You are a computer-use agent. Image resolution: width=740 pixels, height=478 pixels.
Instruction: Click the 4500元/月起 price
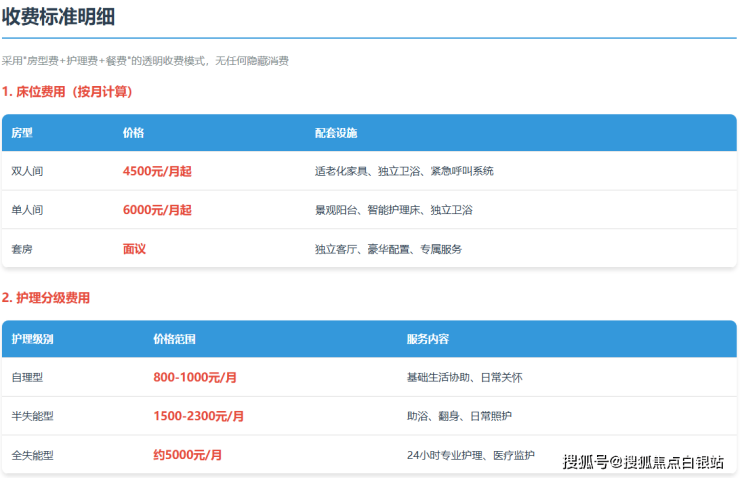pos(156,171)
